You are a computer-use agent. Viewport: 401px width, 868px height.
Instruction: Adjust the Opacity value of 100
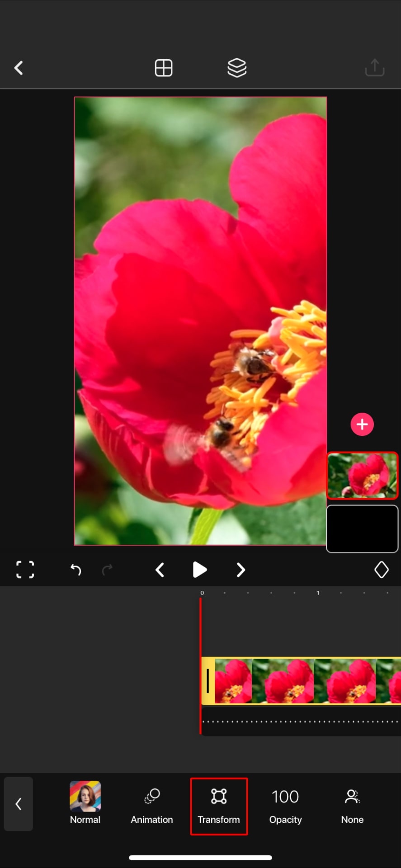click(x=285, y=806)
